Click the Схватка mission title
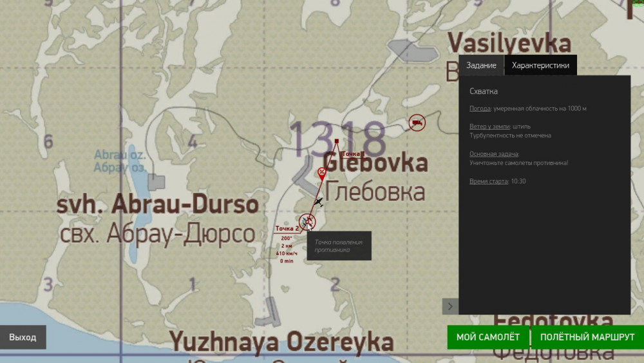Image resolution: width=644 pixels, height=363 pixels. pos(484,92)
